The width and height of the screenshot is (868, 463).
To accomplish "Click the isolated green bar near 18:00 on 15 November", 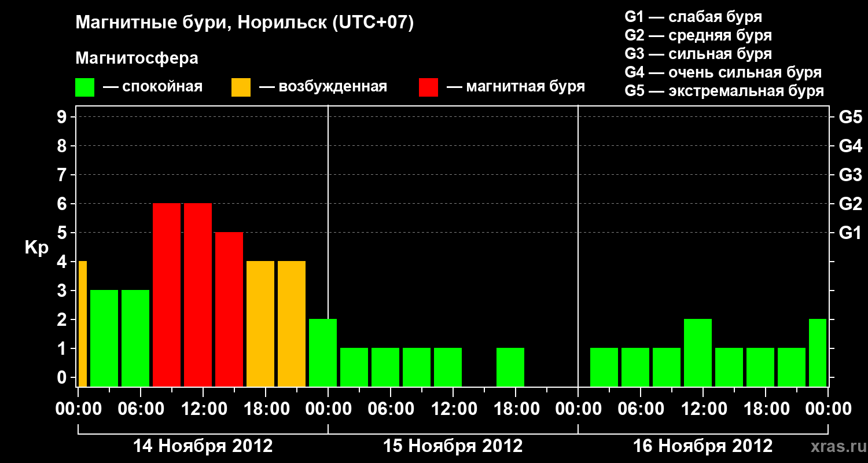I will pyautogui.click(x=510, y=367).
